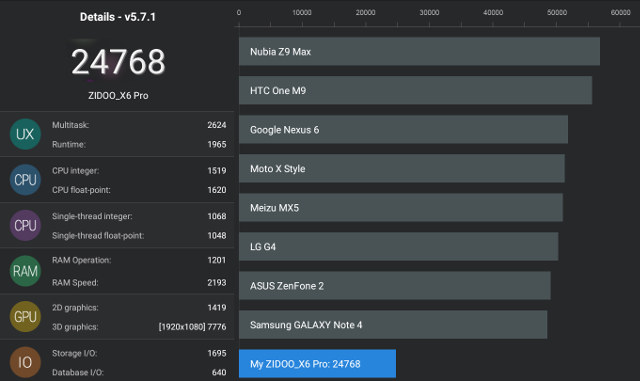Image resolution: width=640 pixels, height=381 pixels.
Task: Click the Database I/O score row
Action: coord(139,372)
